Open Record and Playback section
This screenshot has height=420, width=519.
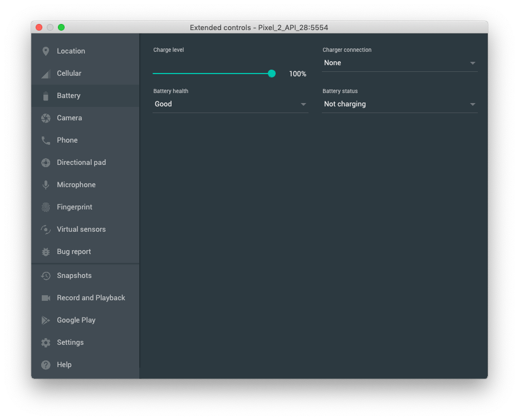click(85, 297)
